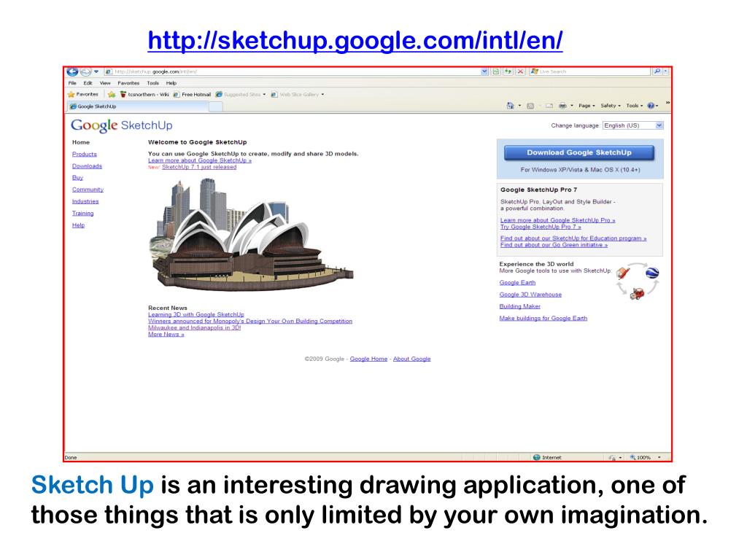The width and height of the screenshot is (747, 560).
Task: Click the Google SketchUp logo
Action: pyautogui.click(x=122, y=125)
